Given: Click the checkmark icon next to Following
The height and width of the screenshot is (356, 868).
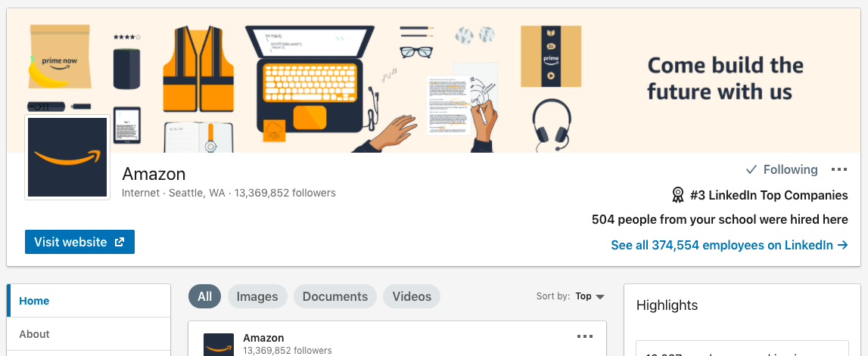Looking at the screenshot, I should pyautogui.click(x=751, y=170).
